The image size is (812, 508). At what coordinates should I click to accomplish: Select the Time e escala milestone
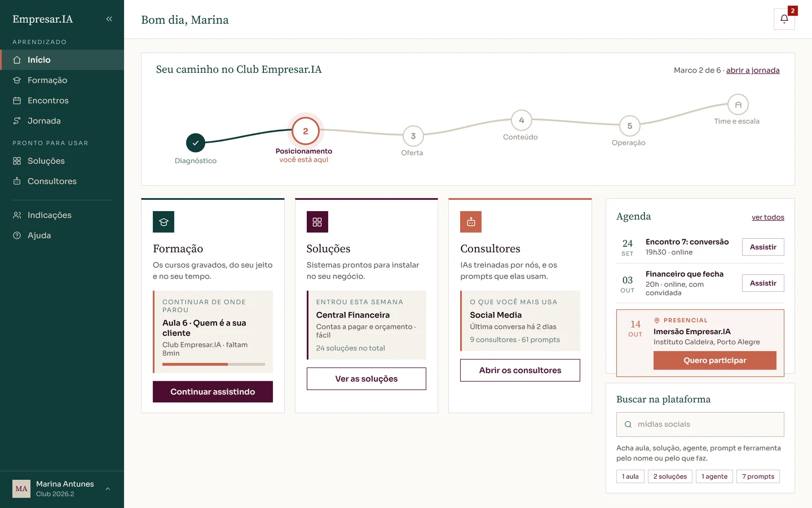[738, 104]
